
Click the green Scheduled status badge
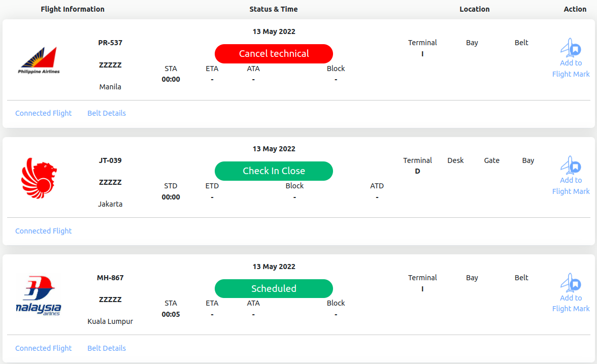(274, 288)
